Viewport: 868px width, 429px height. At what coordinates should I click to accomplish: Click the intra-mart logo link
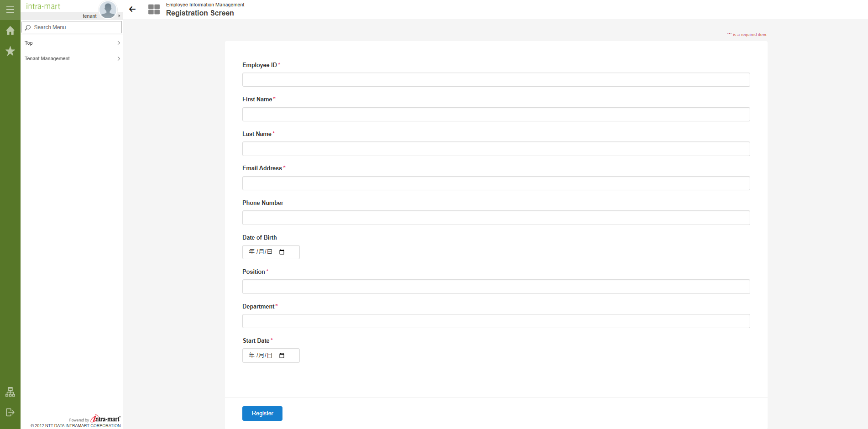click(43, 6)
